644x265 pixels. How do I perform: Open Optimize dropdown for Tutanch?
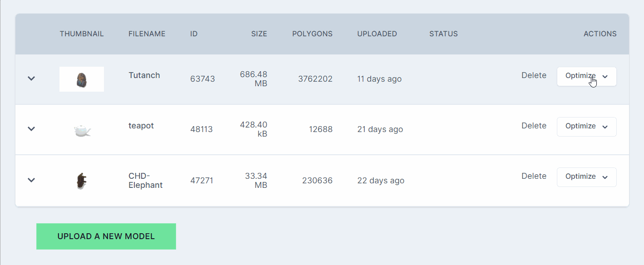coord(586,76)
